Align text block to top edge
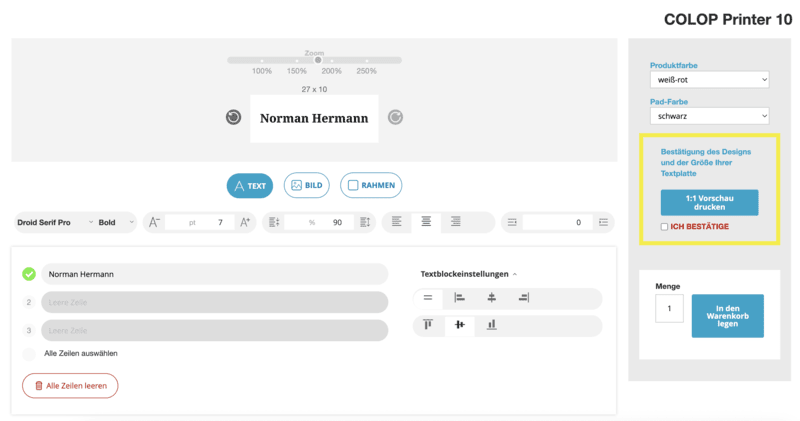 pos(428,325)
